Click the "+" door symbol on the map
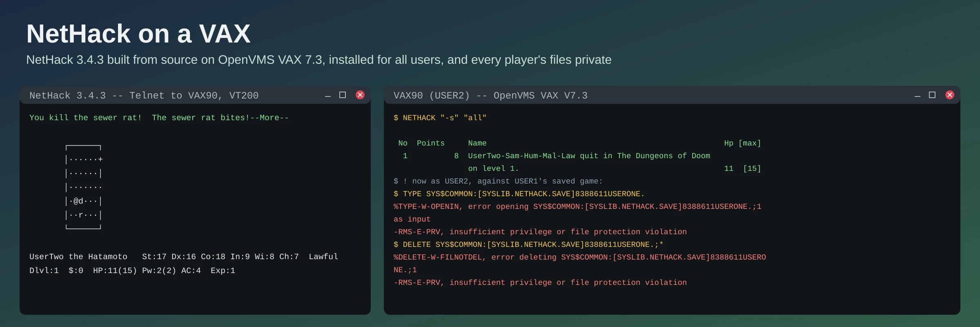The image size is (980, 327). pyautogui.click(x=100, y=159)
